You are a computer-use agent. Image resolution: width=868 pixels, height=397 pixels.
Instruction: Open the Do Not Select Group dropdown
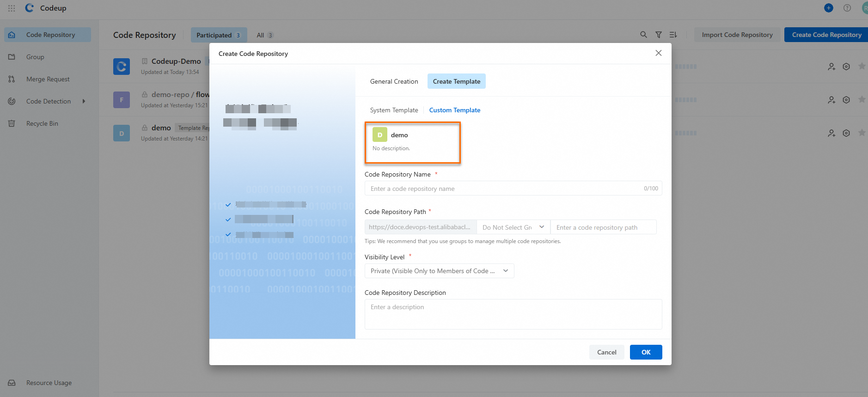(x=513, y=227)
